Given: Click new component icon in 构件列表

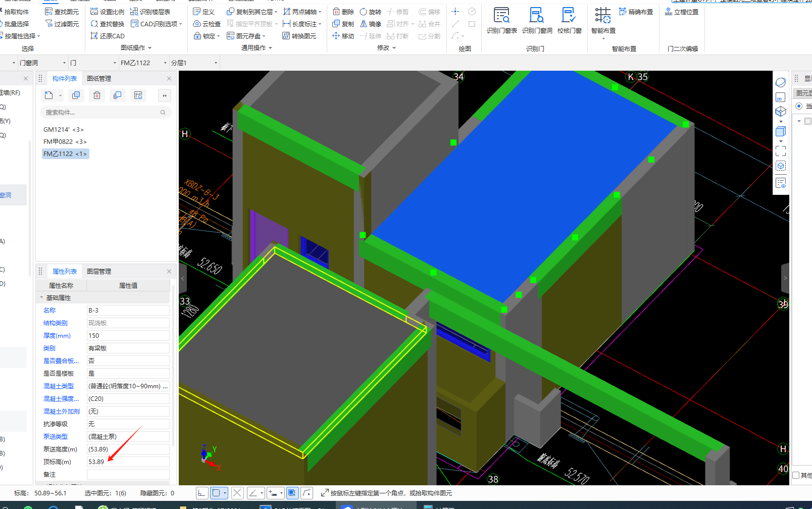Looking at the screenshot, I should pyautogui.click(x=48, y=95).
